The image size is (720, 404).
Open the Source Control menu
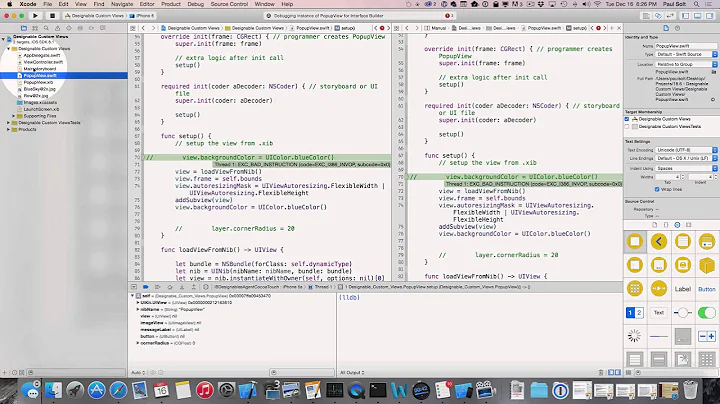click(x=229, y=4)
